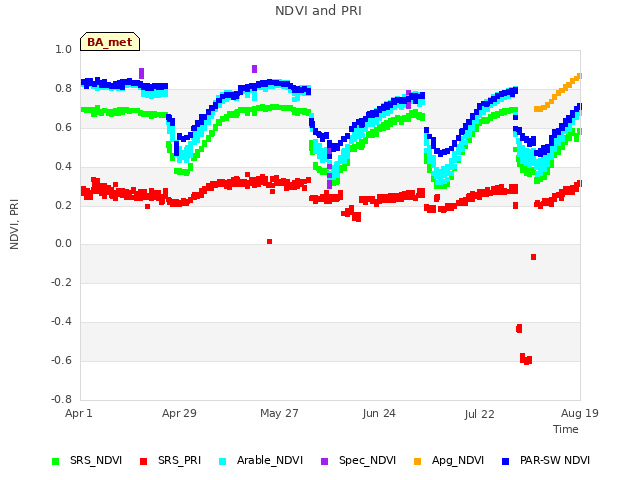Viewport: 640px width, 480px height.
Task: Click the -0.6 y-axis tick label
Action: (x=61, y=360)
